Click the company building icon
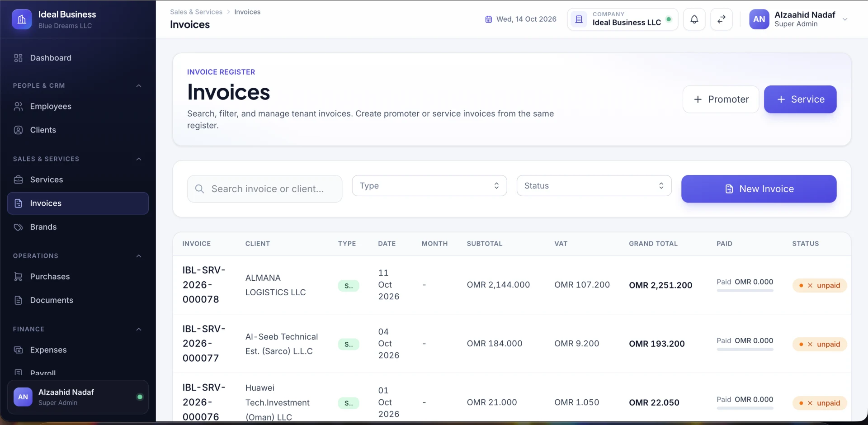The width and height of the screenshot is (868, 425). click(x=579, y=19)
